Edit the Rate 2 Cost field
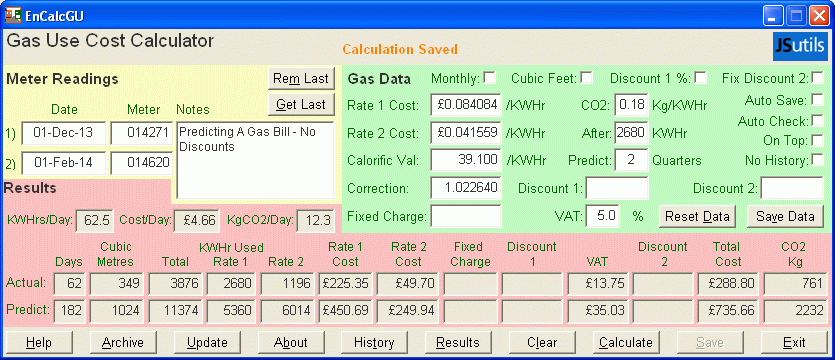Viewport: 835px width, 360px height. (466, 133)
